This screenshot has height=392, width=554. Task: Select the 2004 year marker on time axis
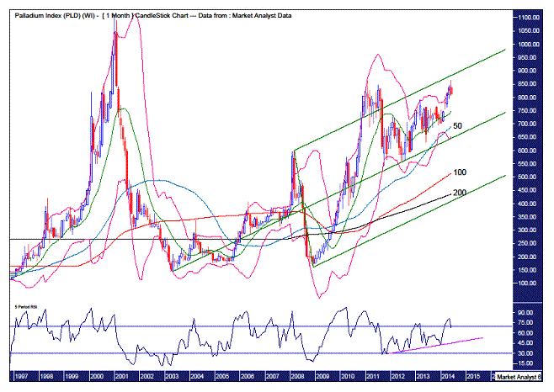tap(197, 377)
